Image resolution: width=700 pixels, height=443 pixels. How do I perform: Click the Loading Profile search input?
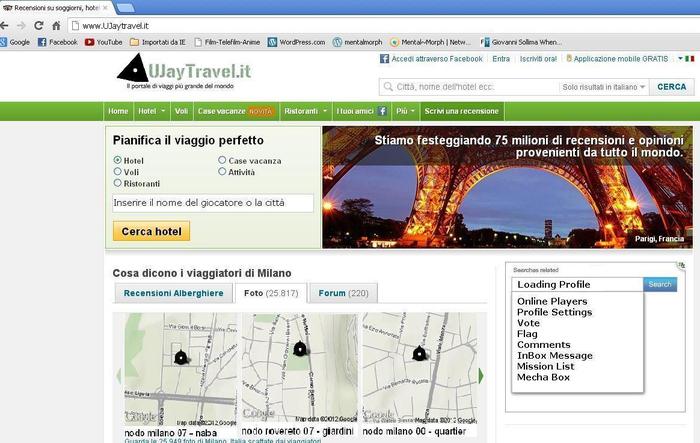tap(577, 284)
